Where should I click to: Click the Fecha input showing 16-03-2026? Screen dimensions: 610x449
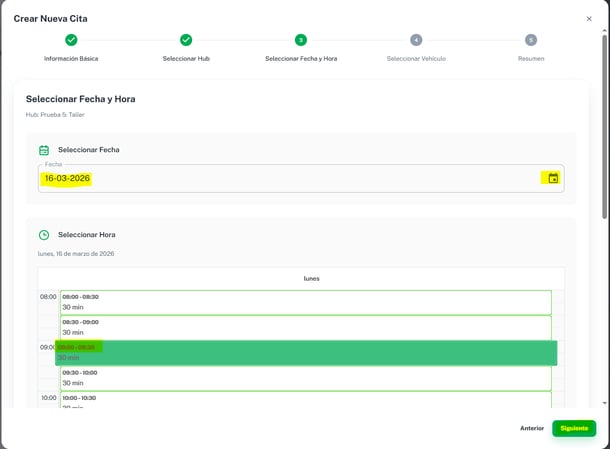click(301, 178)
